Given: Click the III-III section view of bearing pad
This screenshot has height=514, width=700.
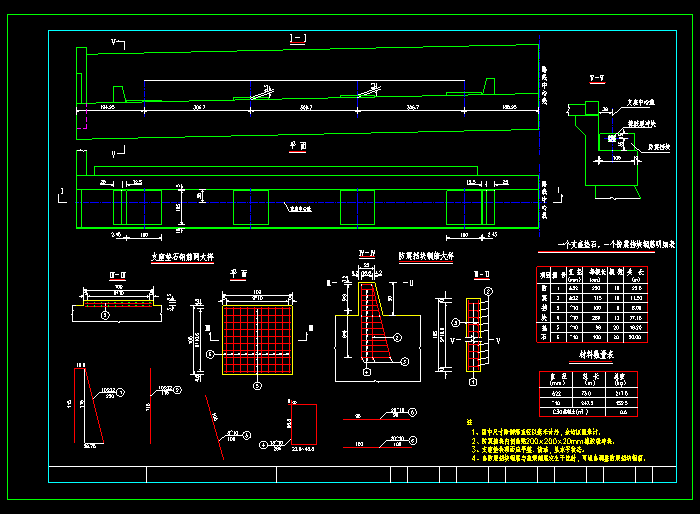Looking at the screenshot, I should click(117, 305).
